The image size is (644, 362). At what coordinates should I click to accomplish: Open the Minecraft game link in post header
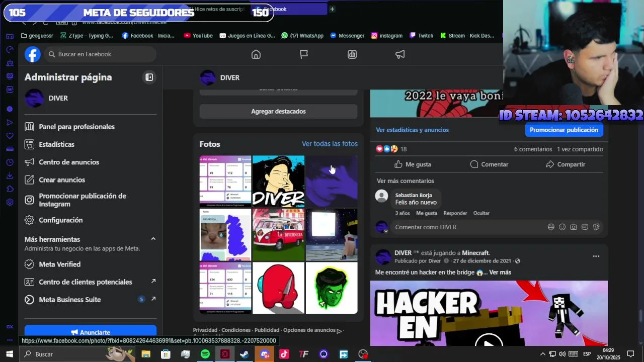pos(475,253)
